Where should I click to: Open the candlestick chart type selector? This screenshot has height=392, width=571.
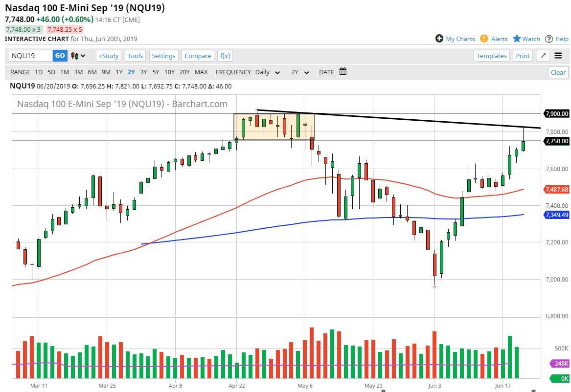pyautogui.click(x=78, y=56)
